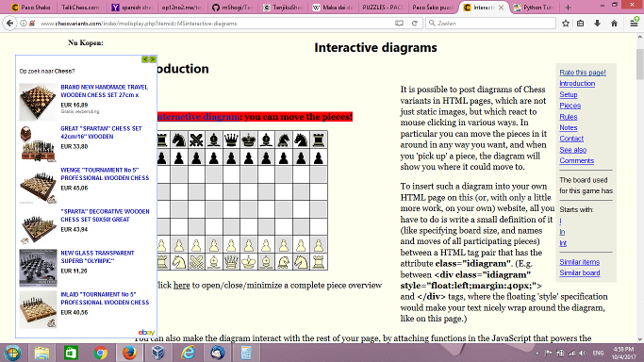Go to home page via house icon
This screenshot has height=362, width=644.
tap(614, 24)
